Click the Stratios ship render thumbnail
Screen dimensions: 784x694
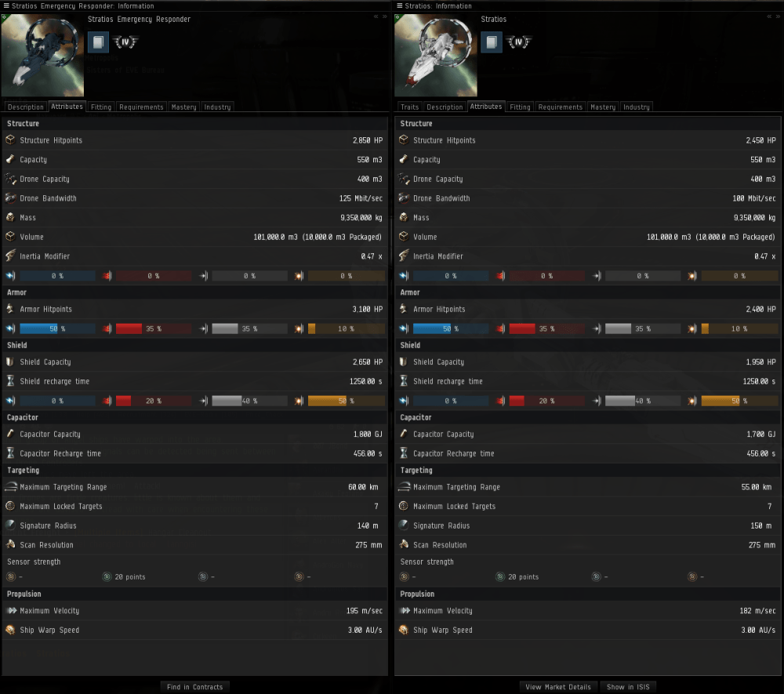point(435,55)
